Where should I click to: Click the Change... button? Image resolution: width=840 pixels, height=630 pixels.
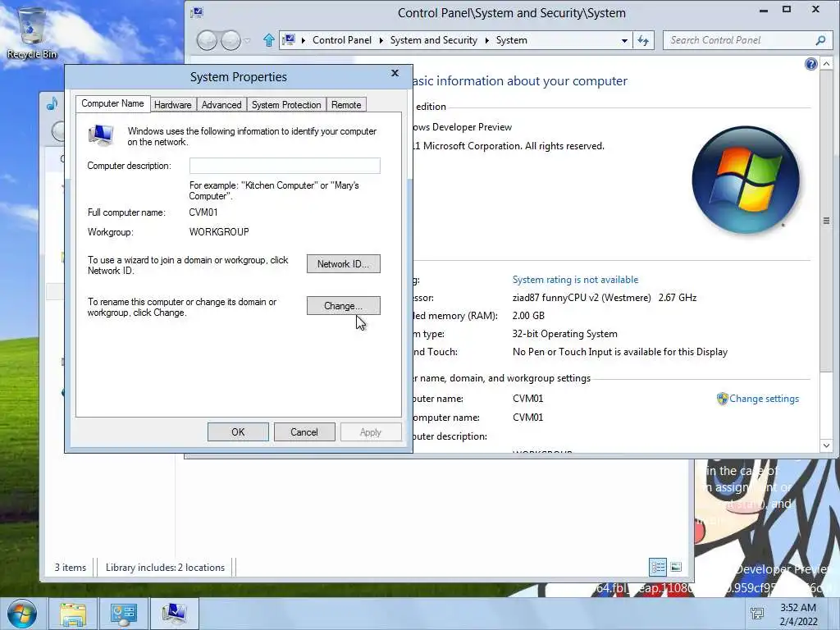(x=344, y=306)
